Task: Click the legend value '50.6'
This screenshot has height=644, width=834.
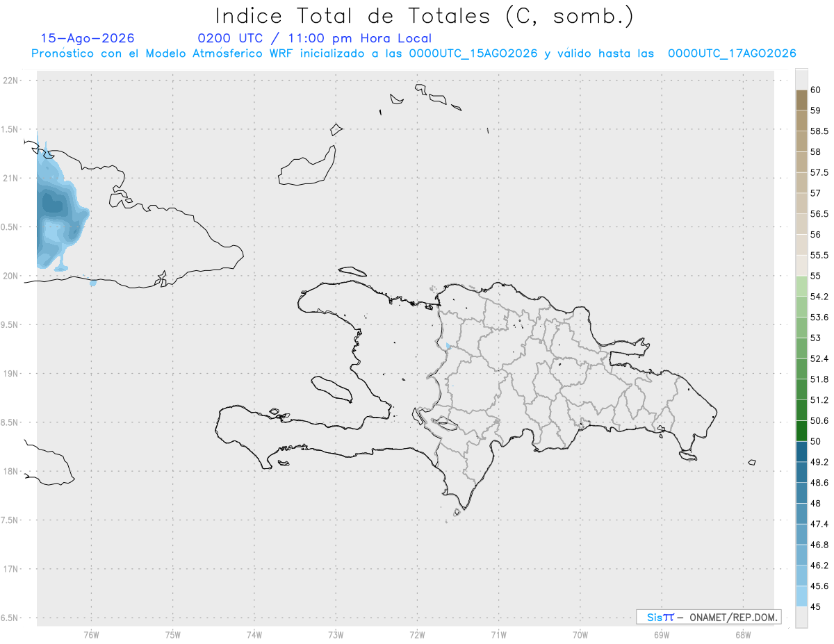Action: coord(819,420)
